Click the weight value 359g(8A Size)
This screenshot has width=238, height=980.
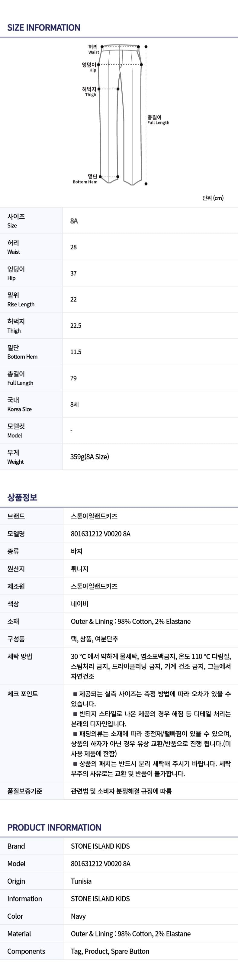point(89,456)
